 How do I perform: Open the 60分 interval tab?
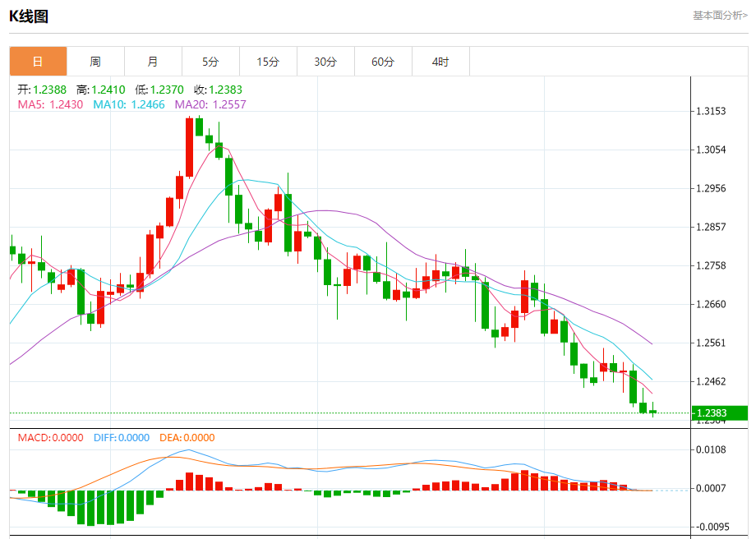[x=383, y=62]
